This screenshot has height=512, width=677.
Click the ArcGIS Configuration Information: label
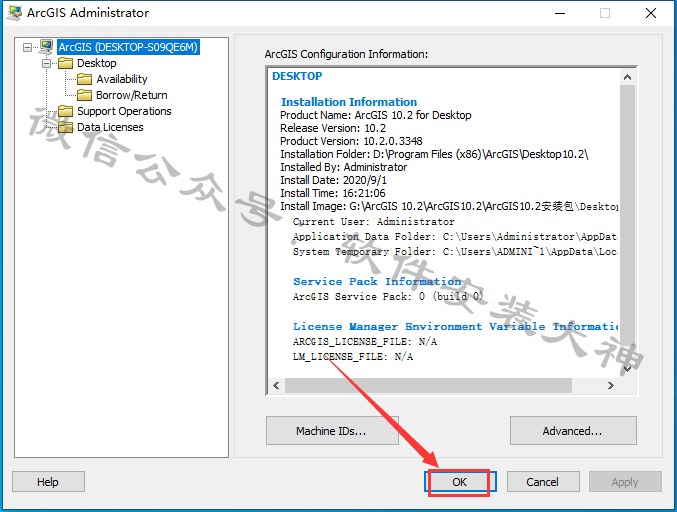[346, 54]
